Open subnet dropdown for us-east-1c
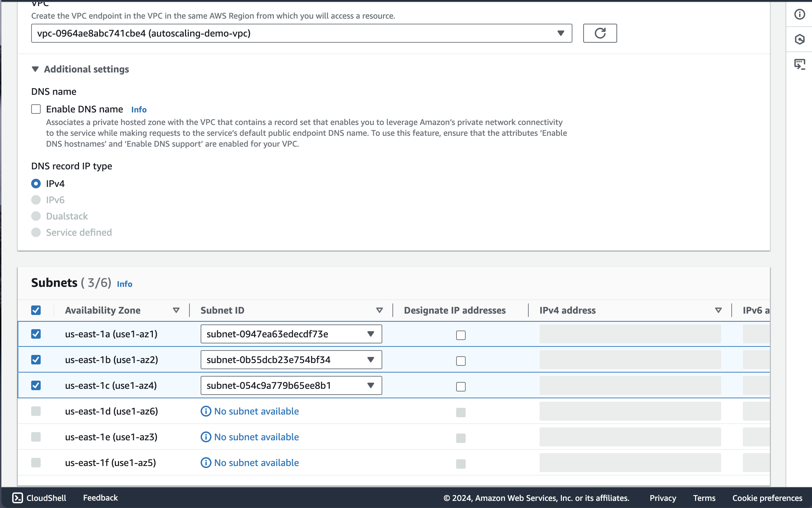 291,385
